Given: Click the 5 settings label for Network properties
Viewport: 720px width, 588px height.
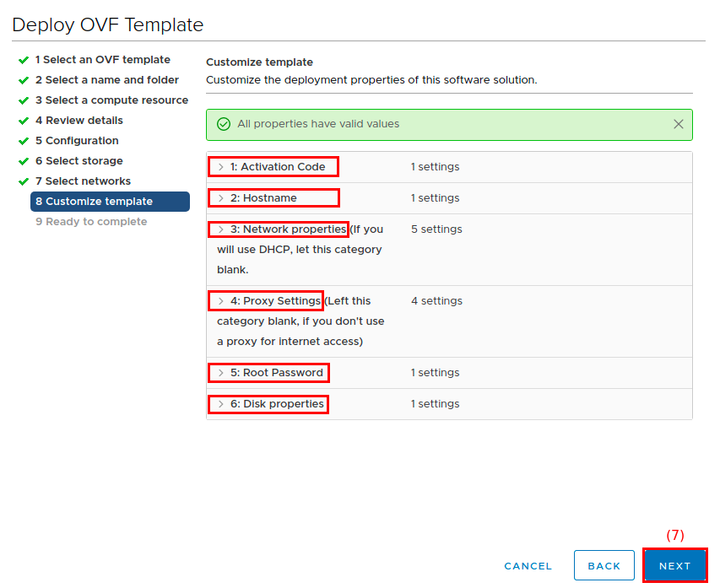Looking at the screenshot, I should pos(436,229).
